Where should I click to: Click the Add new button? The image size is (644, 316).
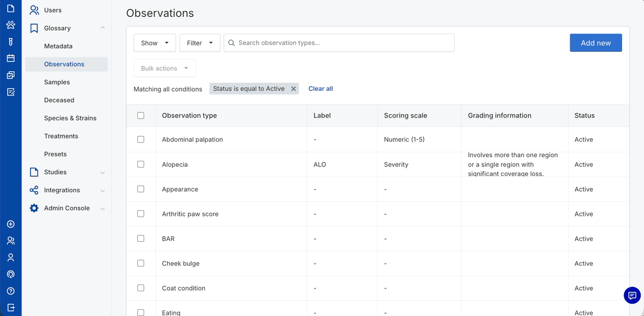[x=595, y=43]
